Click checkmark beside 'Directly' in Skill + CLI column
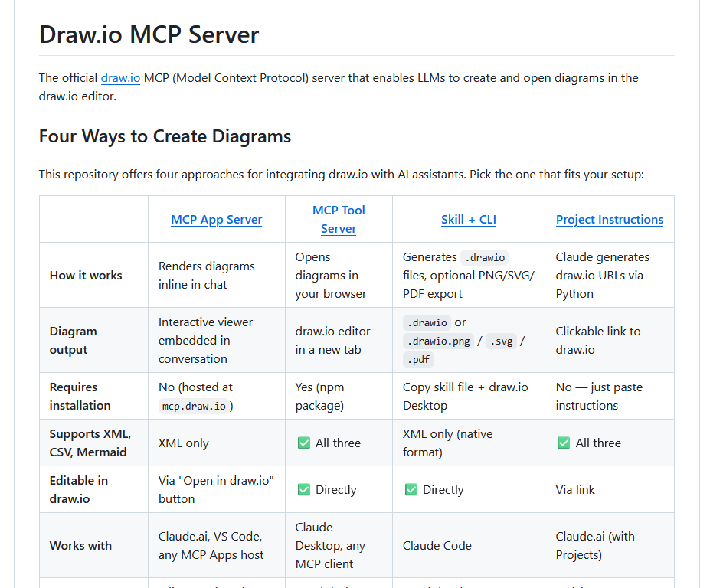The height and width of the screenshot is (588, 710). coord(411,490)
